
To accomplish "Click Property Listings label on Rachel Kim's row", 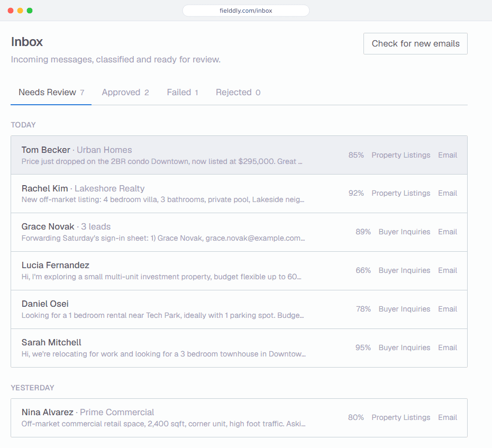I will [400, 193].
